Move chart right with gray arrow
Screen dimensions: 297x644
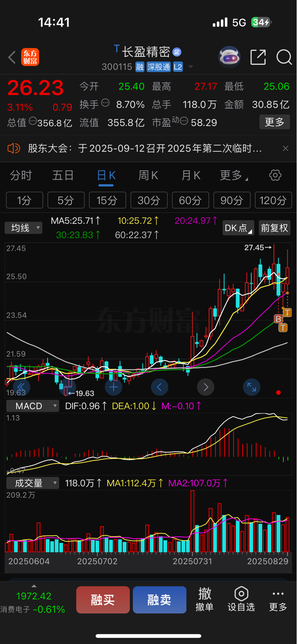[x=205, y=387]
